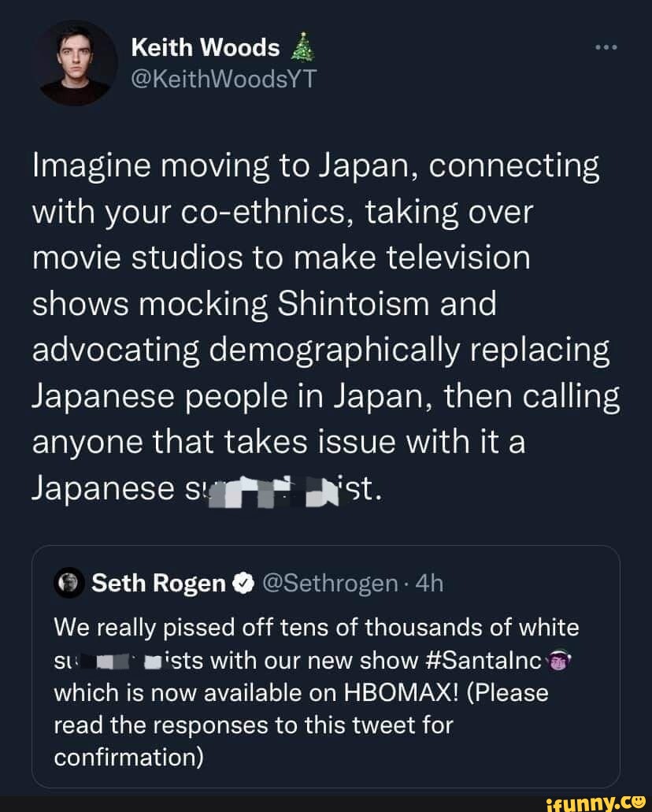The image size is (652, 812).
Task: Click the verified badge next to Seth Rogen
Action: click(x=243, y=583)
